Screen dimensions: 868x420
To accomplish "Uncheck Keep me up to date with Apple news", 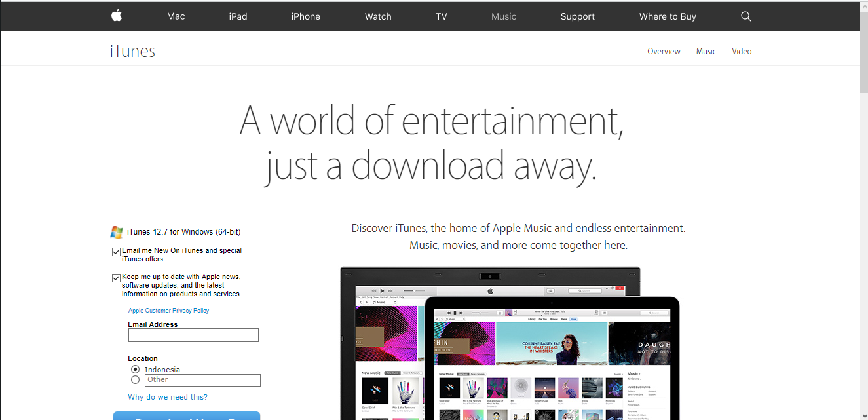I will 116,278.
